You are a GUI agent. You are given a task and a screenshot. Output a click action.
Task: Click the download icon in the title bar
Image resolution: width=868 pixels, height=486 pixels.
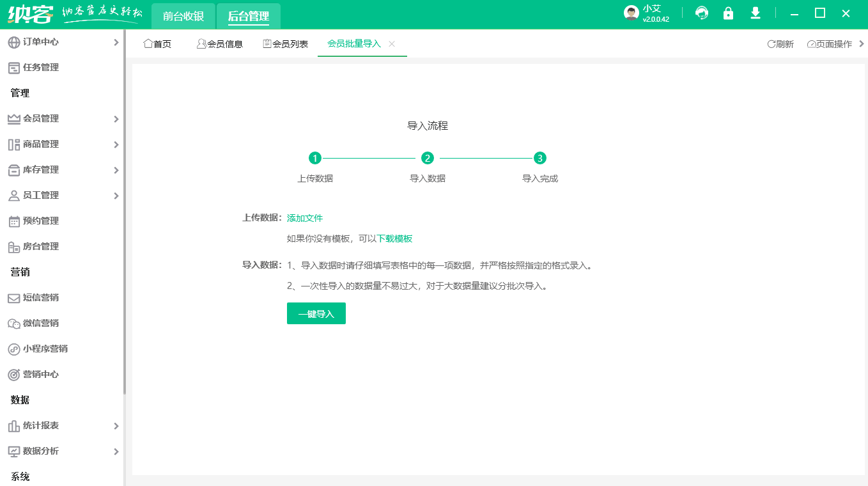coord(756,13)
